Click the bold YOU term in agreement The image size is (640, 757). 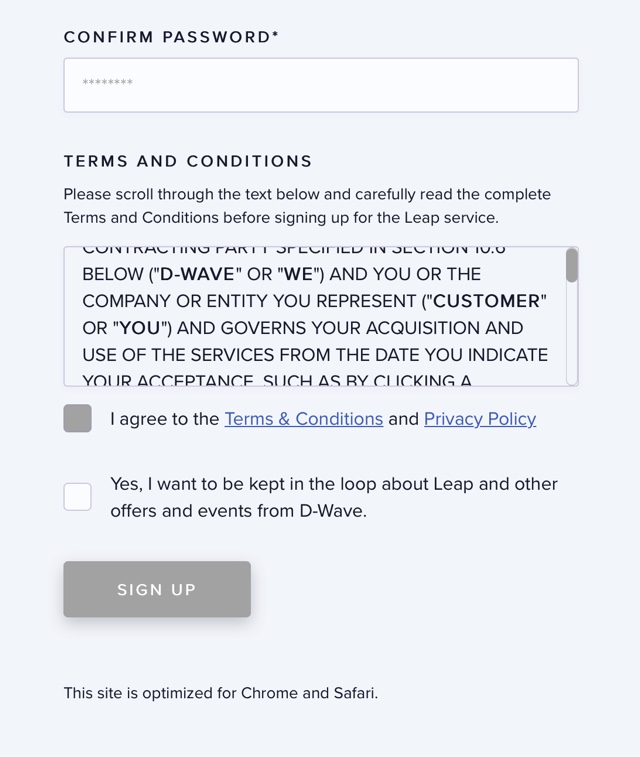click(x=139, y=328)
